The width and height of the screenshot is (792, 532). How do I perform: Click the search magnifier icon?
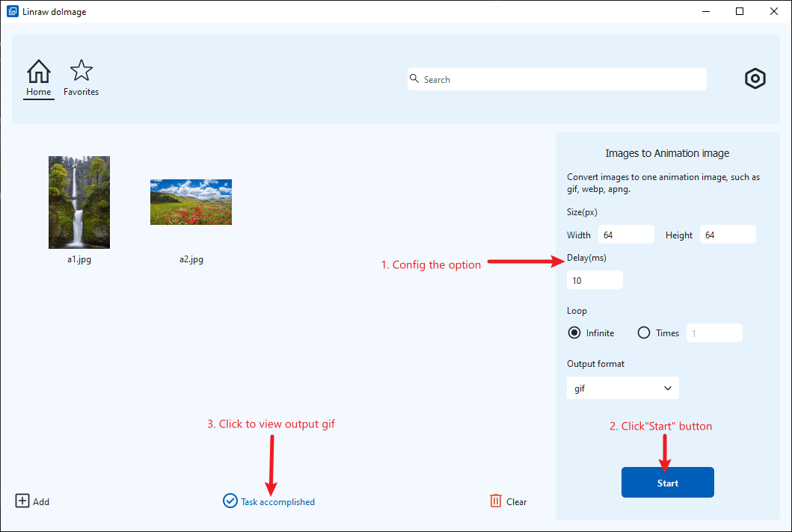pyautogui.click(x=415, y=78)
